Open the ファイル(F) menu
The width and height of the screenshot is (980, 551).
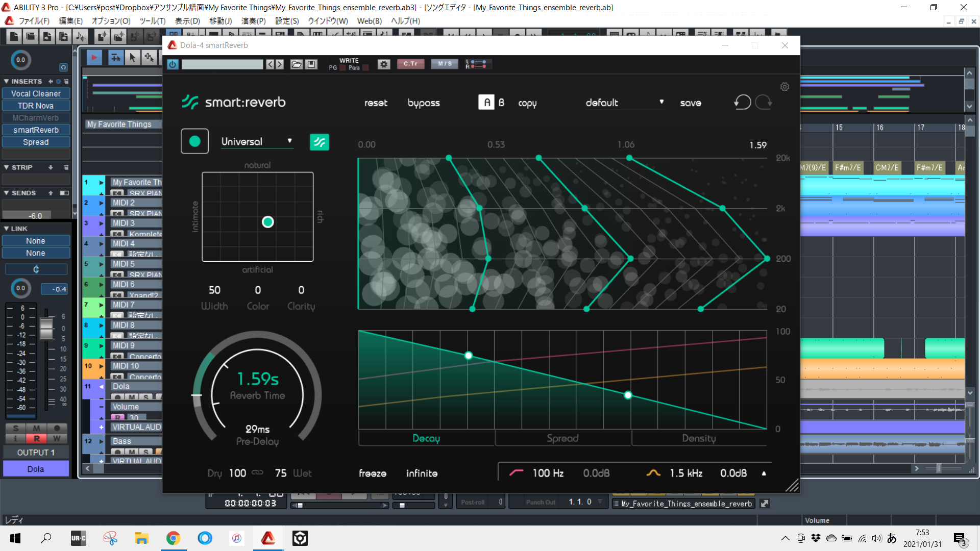(34, 21)
